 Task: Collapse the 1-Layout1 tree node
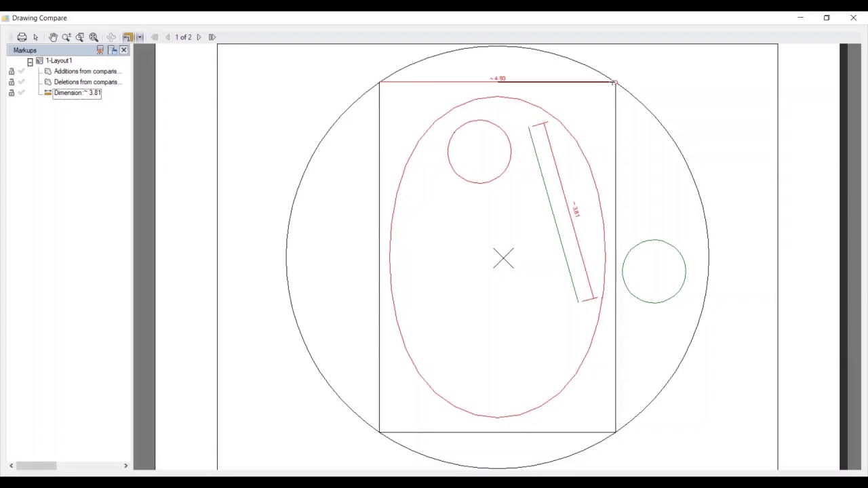pyautogui.click(x=30, y=61)
